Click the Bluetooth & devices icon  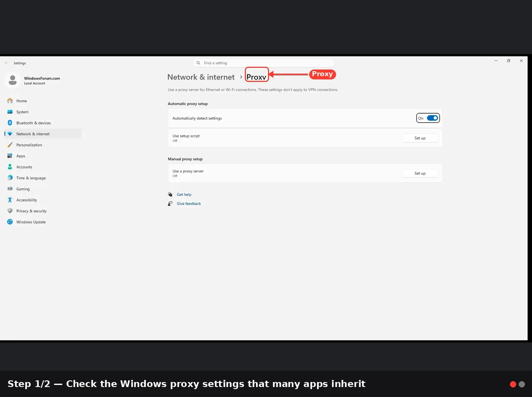[x=10, y=123]
